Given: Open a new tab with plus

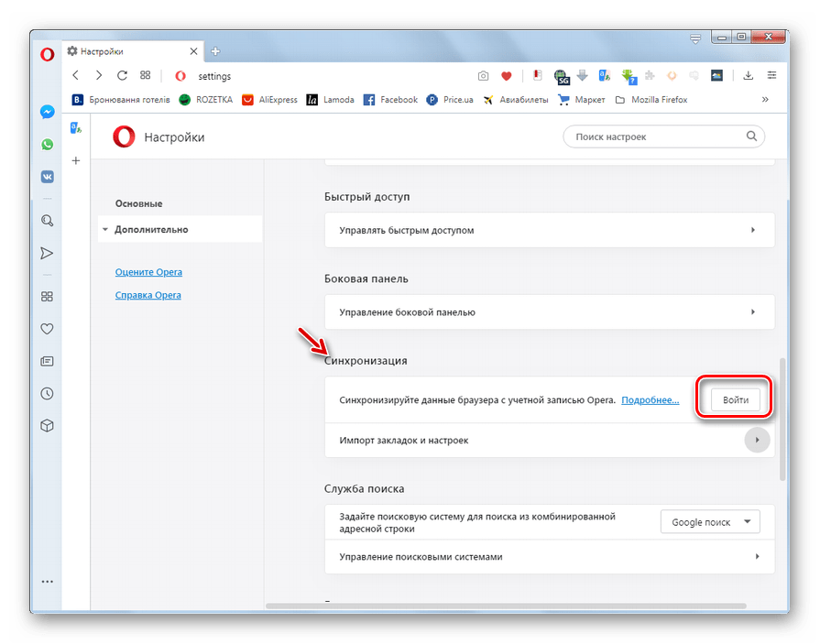Looking at the screenshot, I should click(215, 51).
